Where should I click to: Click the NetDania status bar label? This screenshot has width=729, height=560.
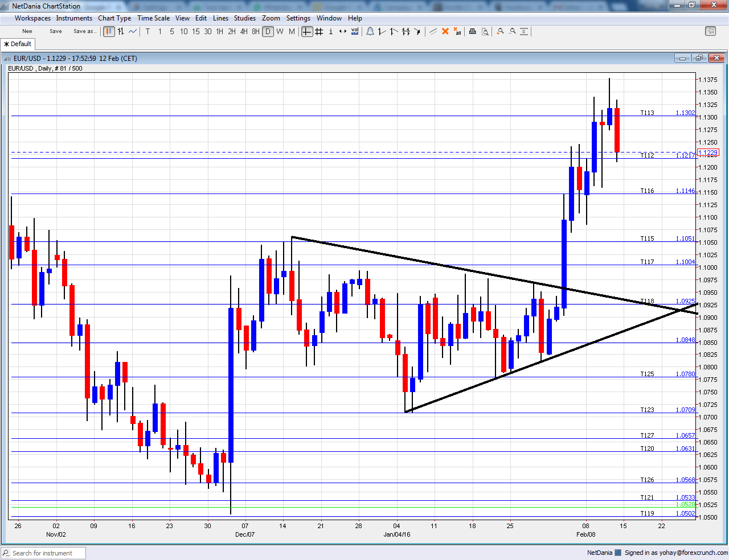coord(600,553)
